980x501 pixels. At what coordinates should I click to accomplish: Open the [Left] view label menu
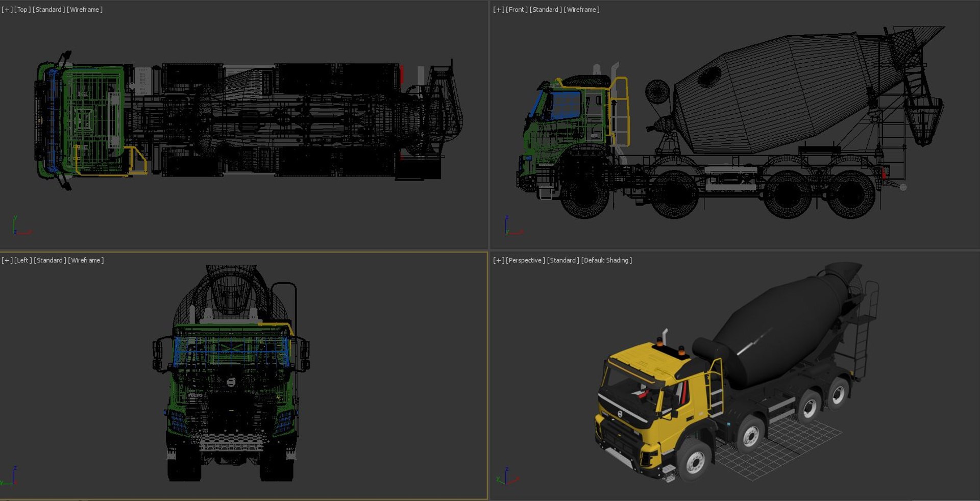(x=23, y=260)
